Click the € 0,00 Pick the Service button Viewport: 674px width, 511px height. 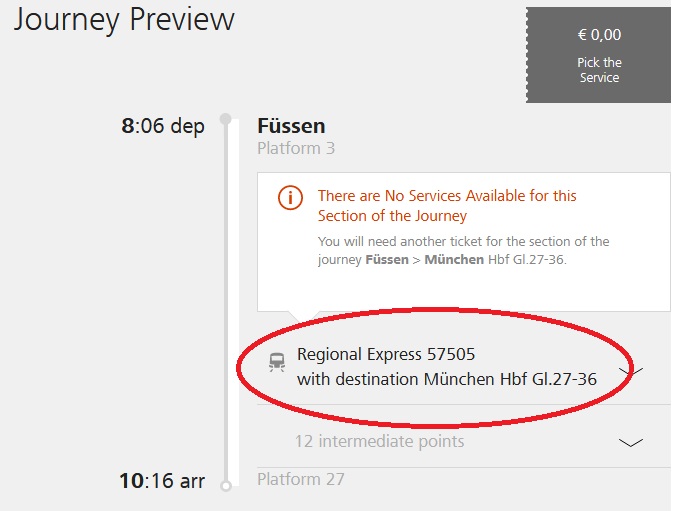coord(598,55)
